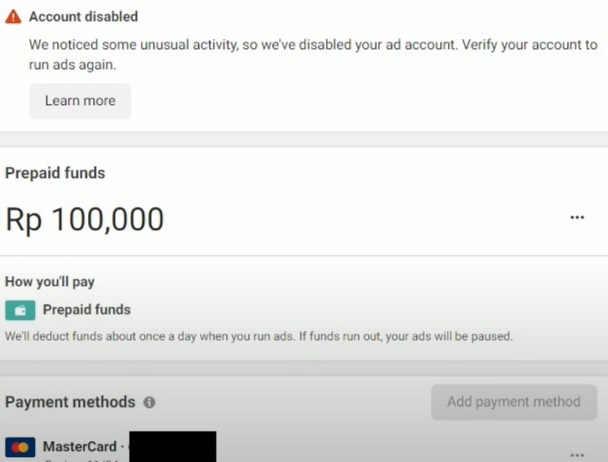This screenshot has width=608, height=462.
Task: Click the Prepaid funds section heading
Action: click(55, 173)
